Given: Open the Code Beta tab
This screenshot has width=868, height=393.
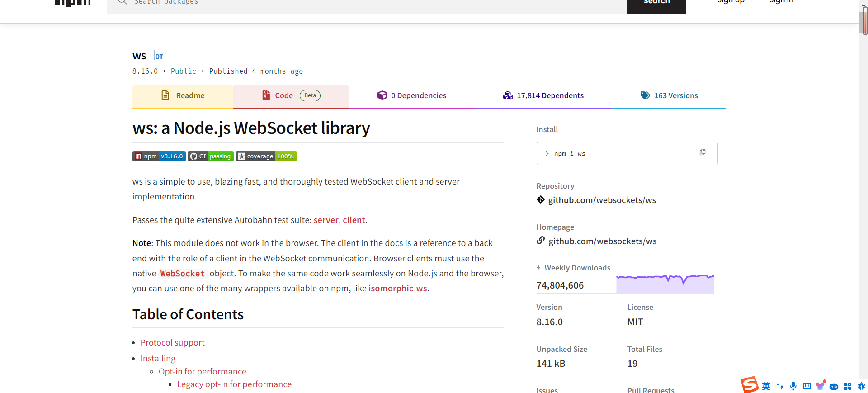Looking at the screenshot, I should 291,96.
